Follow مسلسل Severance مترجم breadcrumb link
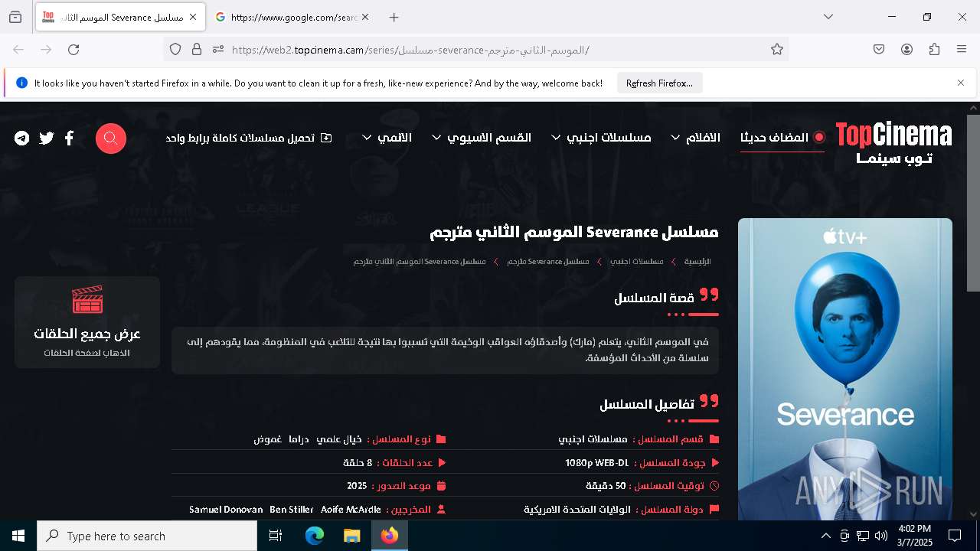 click(547, 262)
